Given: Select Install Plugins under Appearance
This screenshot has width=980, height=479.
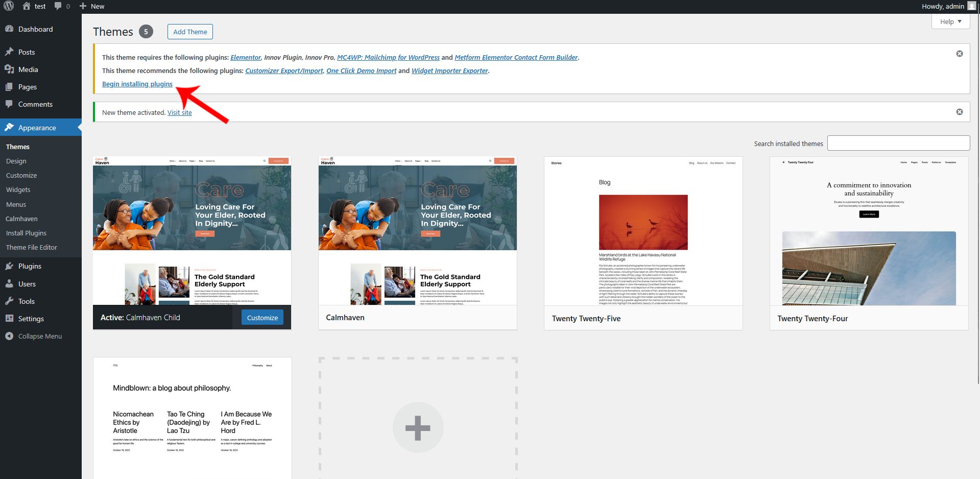Looking at the screenshot, I should pyautogui.click(x=26, y=233).
